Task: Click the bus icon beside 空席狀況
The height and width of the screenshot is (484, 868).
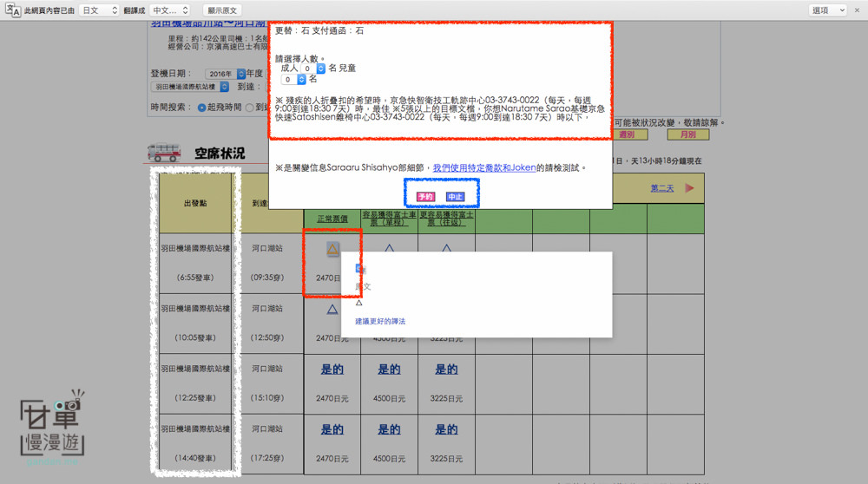Action: [164, 152]
